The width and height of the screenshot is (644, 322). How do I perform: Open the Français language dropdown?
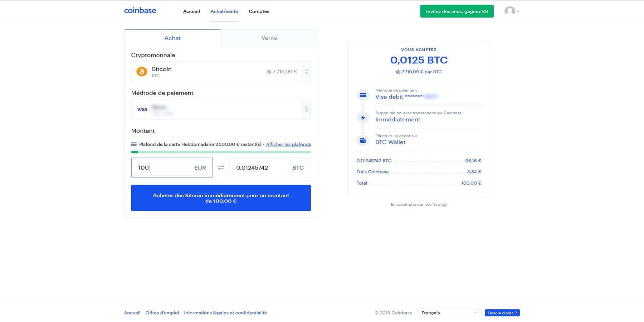(x=448, y=313)
